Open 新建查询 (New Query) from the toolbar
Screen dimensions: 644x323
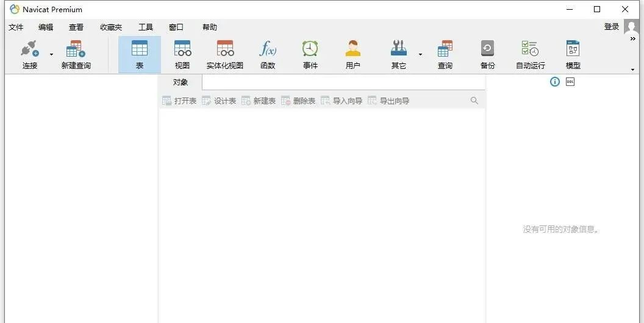click(x=76, y=49)
